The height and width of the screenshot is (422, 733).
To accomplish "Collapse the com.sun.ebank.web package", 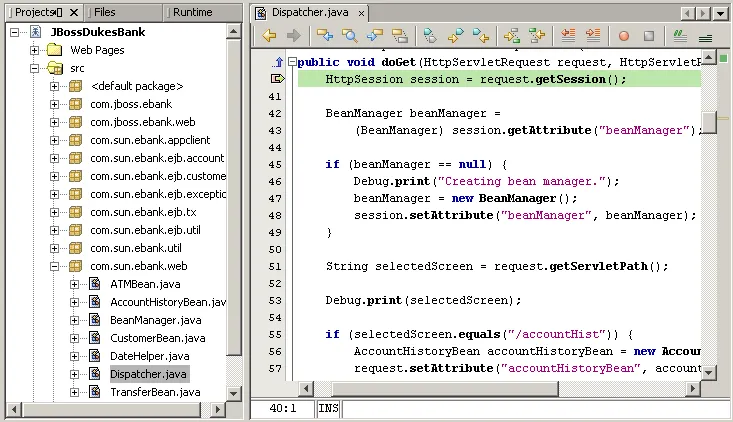I will [54, 266].
